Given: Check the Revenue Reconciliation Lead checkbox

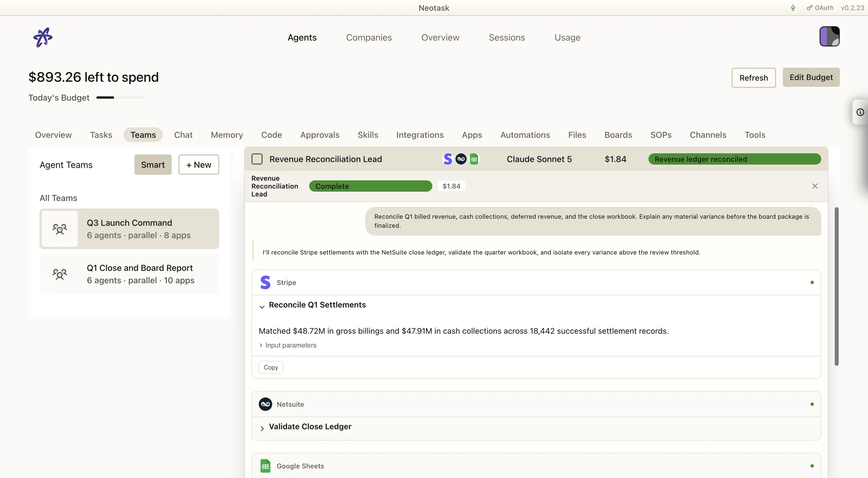Looking at the screenshot, I should click(x=257, y=159).
